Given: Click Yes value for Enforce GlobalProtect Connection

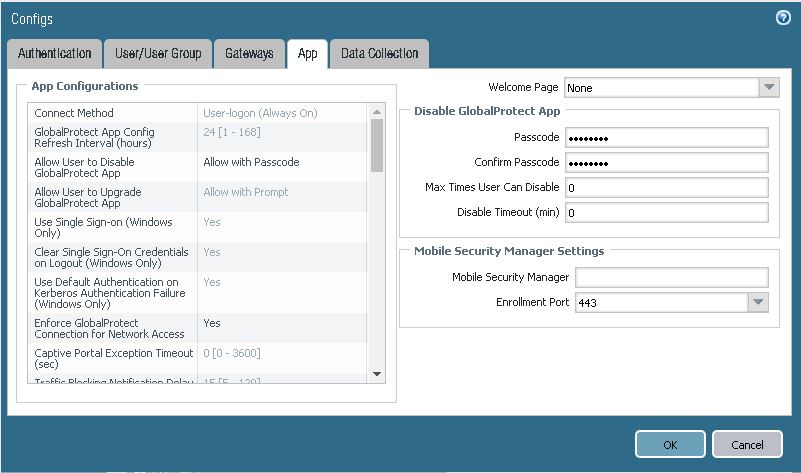Looking at the screenshot, I should [x=212, y=323].
